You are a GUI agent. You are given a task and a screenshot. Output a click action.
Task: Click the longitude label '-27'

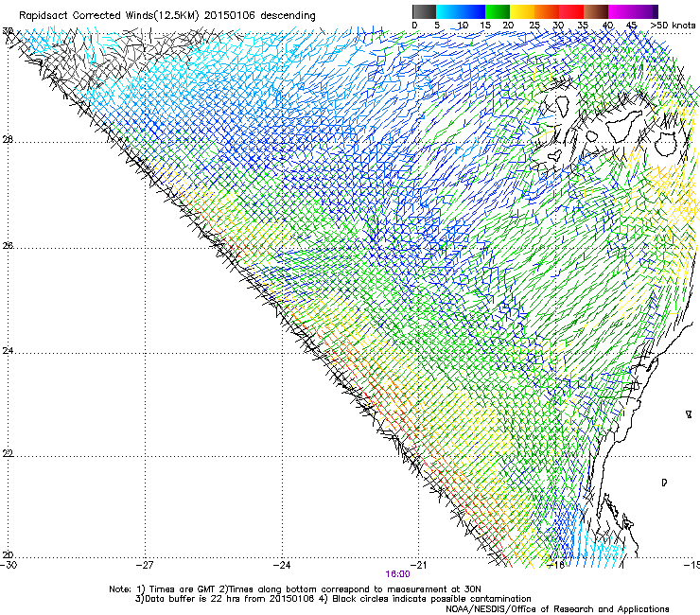point(145,565)
